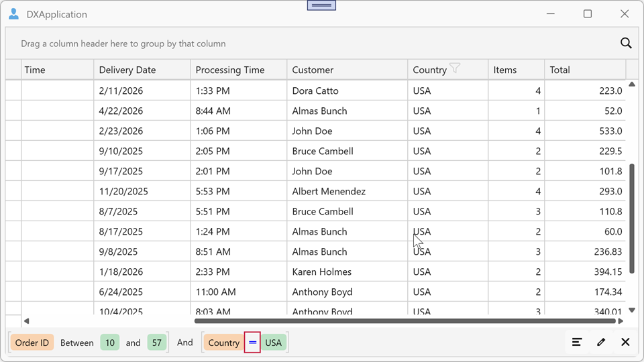The width and height of the screenshot is (644, 362).
Task: Select delivery date 11/20/2025 cell
Action: (142, 191)
